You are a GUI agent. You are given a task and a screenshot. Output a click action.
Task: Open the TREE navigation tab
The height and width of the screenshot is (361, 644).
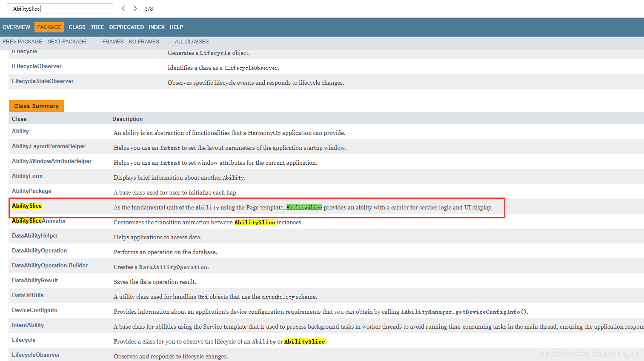[97, 27]
